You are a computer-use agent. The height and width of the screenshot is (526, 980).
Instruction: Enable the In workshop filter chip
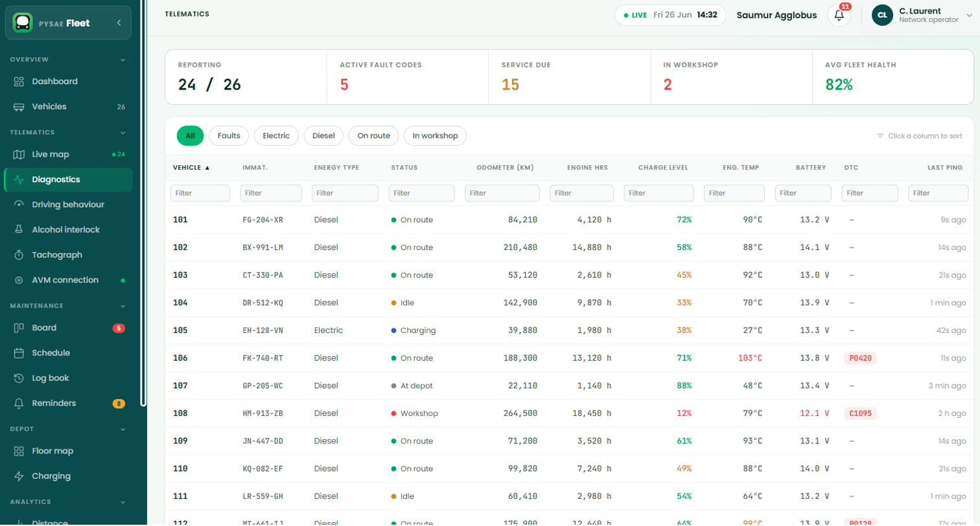435,135
